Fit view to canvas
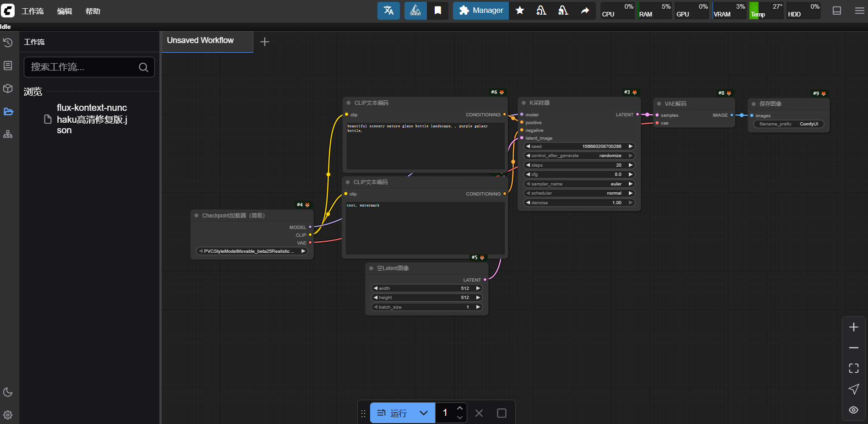Viewport: 868px width, 424px height. (x=854, y=368)
